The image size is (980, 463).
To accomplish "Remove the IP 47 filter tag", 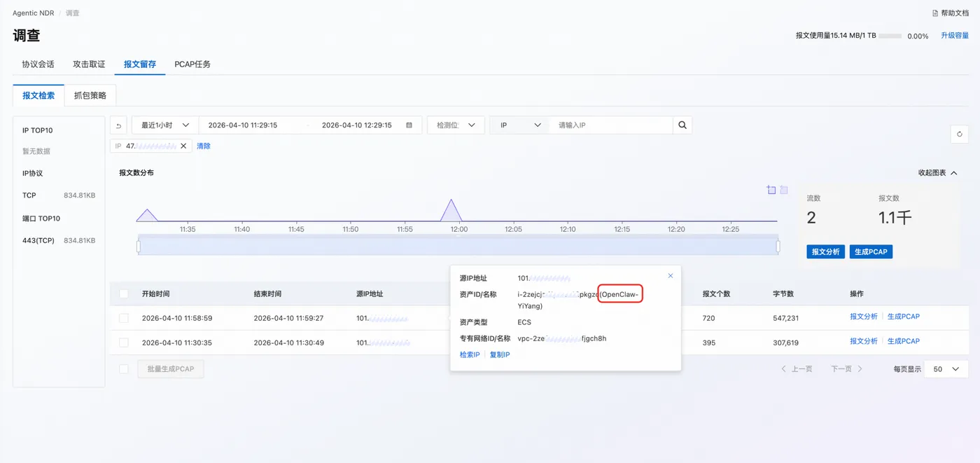I will click(x=183, y=146).
